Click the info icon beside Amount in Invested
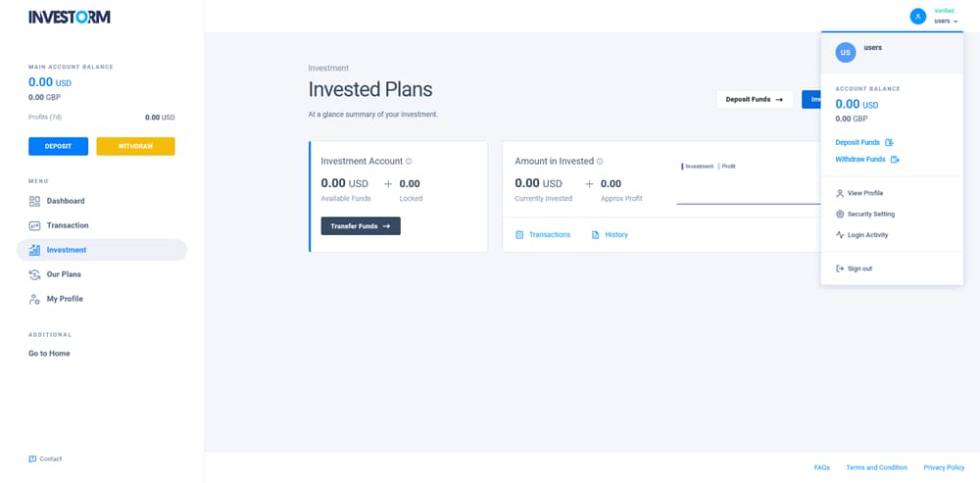The width and height of the screenshot is (980, 483). point(600,162)
